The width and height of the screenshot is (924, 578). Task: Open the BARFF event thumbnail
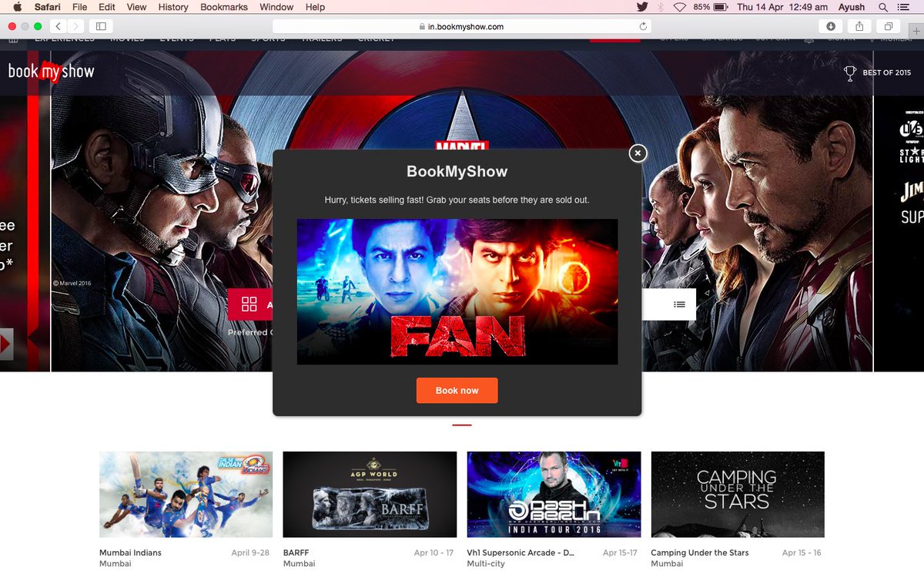tap(370, 495)
